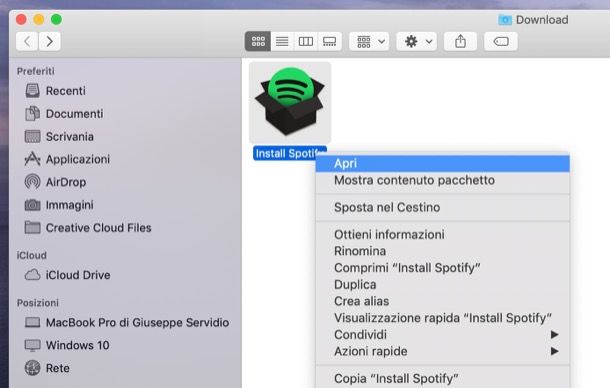Expand the Azioni rapide submenu arrow
The height and width of the screenshot is (388, 610).
[x=555, y=351]
